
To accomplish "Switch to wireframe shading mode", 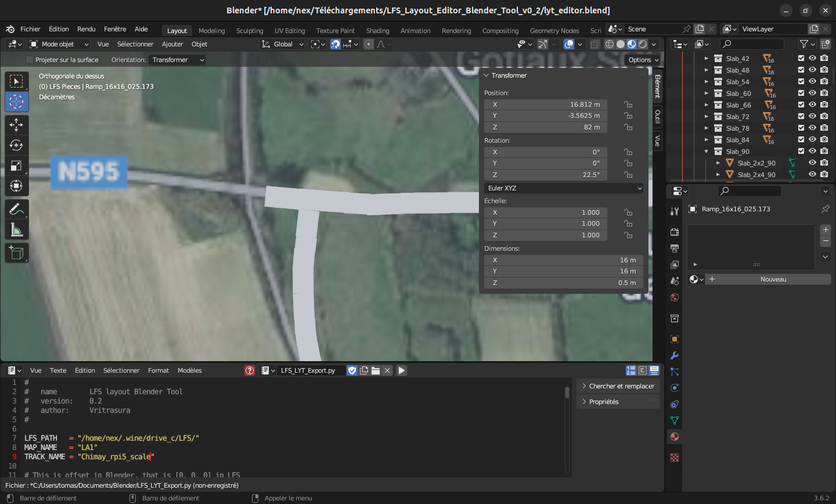I will click(610, 44).
